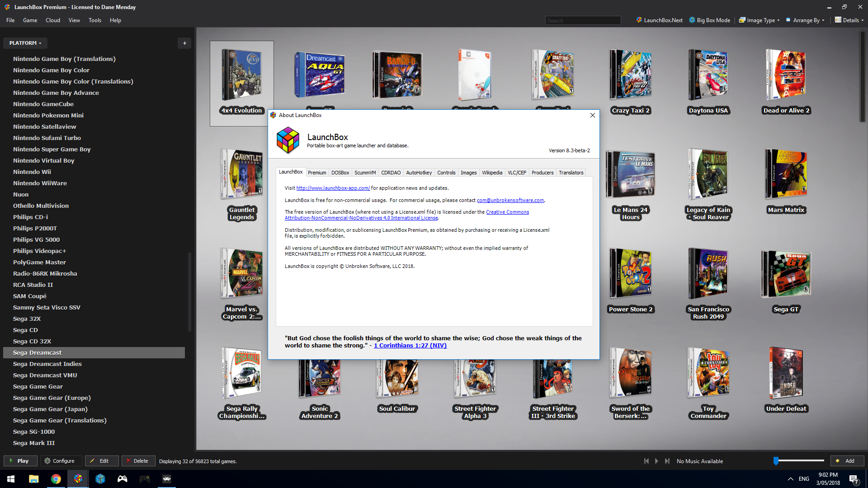Skip to previous music track
The image size is (868, 488).
[646, 461]
